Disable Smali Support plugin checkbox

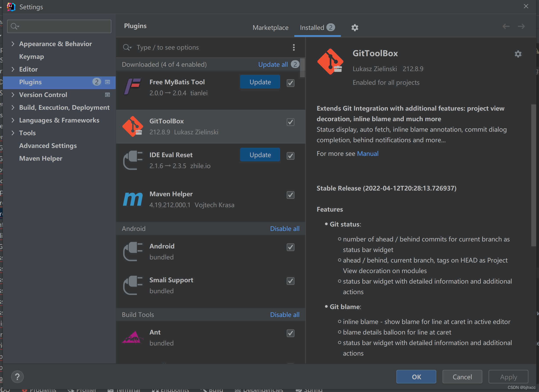[290, 281]
